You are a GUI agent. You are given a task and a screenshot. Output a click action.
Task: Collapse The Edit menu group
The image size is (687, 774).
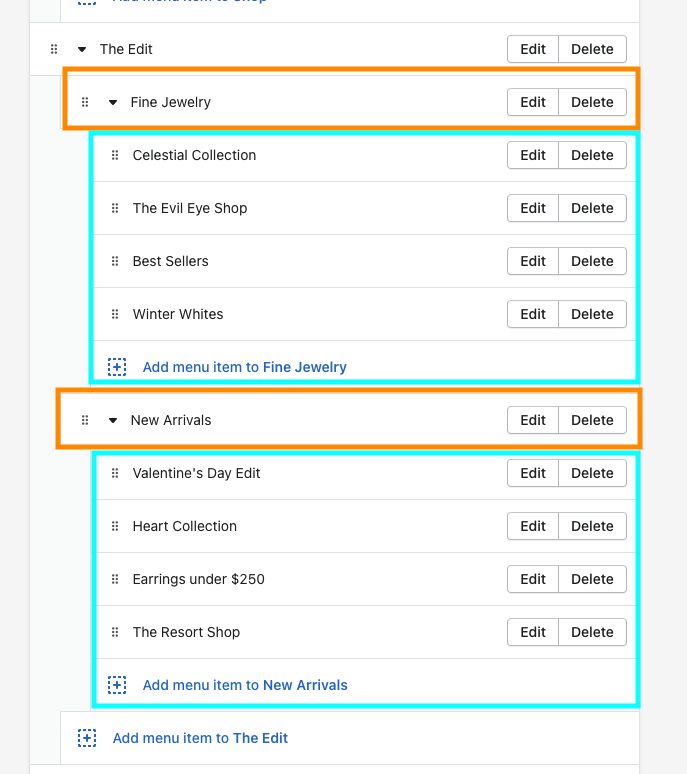[x=82, y=49]
